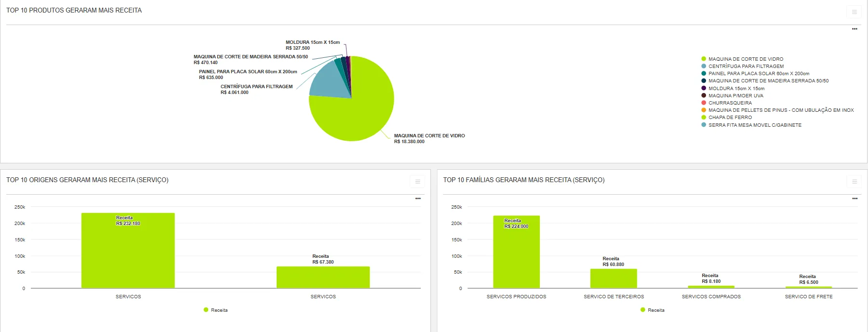This screenshot has width=868, height=332.
Task: Click the SERVICOS bar showing R$ 232.180
Action: (x=128, y=251)
